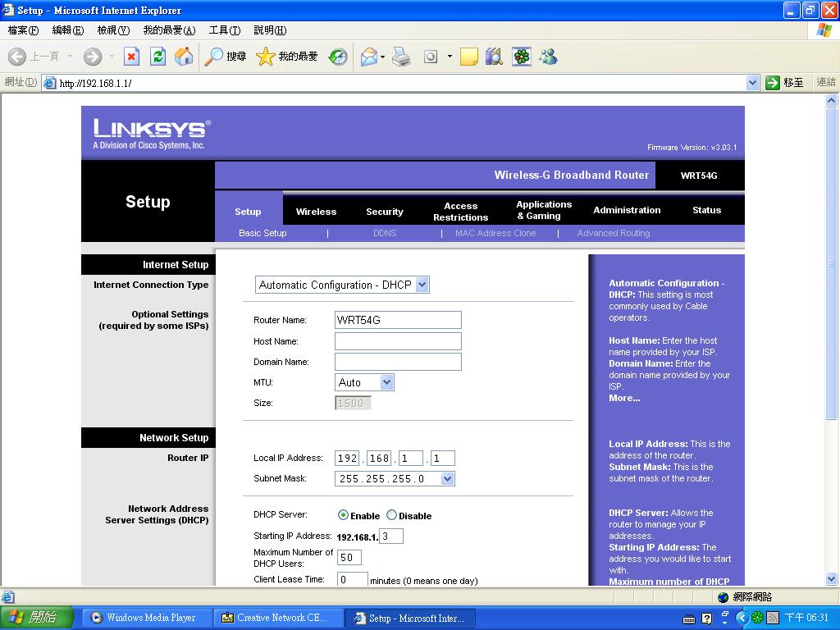Click the browser address URL field
840x630 pixels.
394,83
